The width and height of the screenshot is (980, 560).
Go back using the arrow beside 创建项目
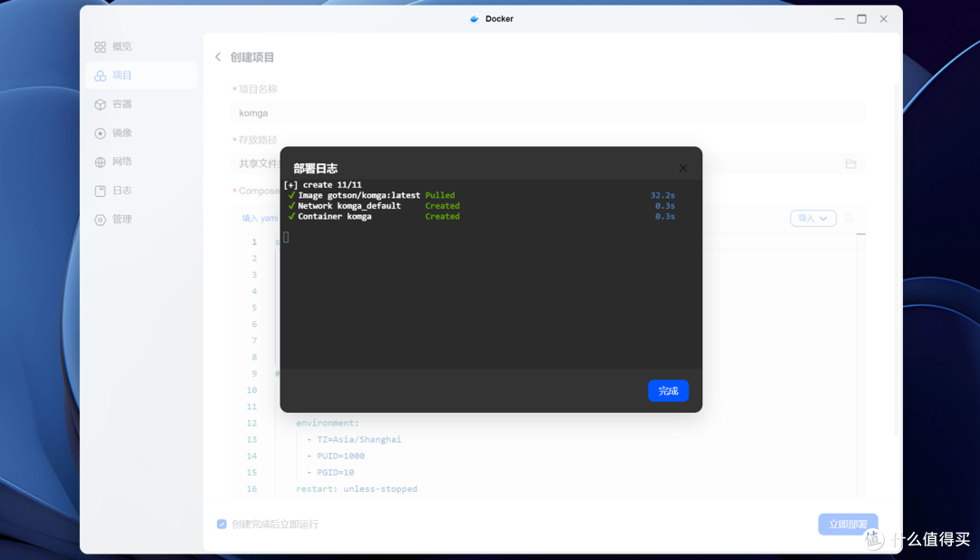coord(218,57)
